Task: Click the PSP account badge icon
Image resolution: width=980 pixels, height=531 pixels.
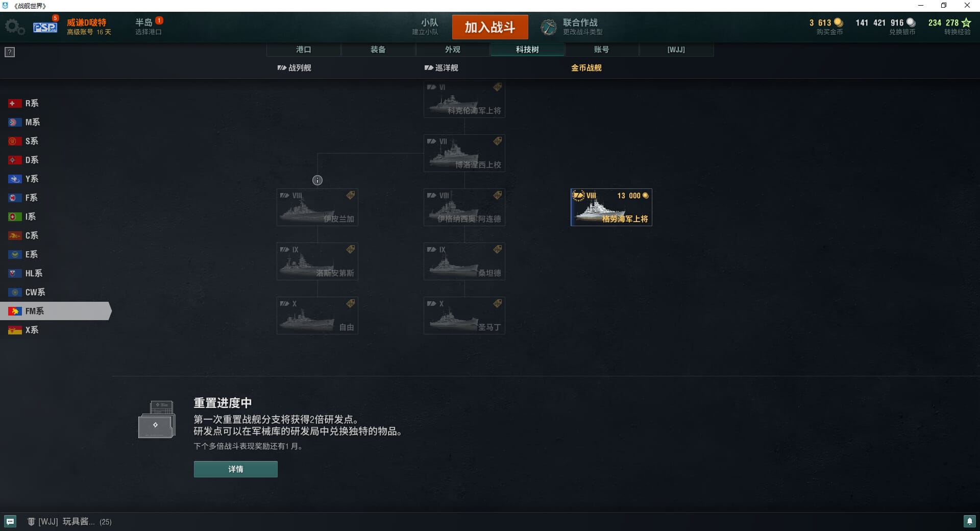Action: click(45, 27)
